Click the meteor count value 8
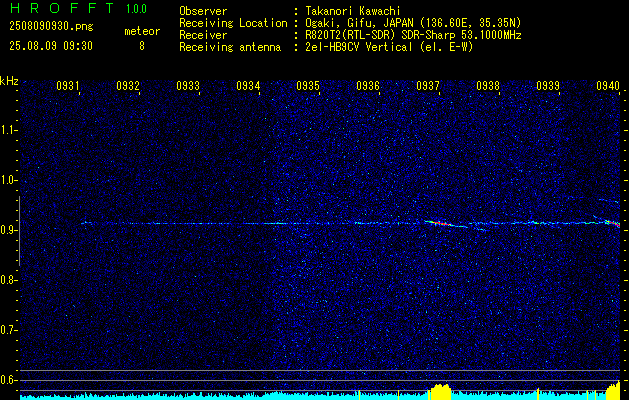This screenshot has height=400, width=629. click(142, 46)
